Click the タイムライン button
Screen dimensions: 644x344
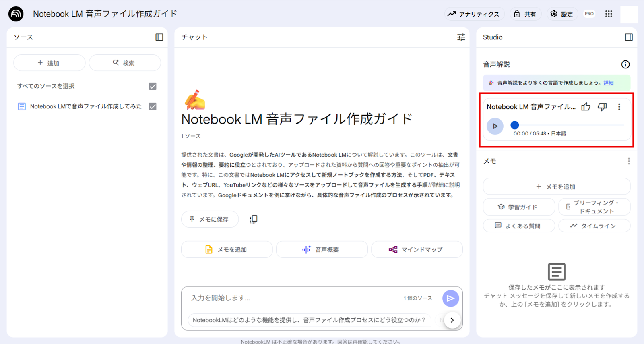594,226
